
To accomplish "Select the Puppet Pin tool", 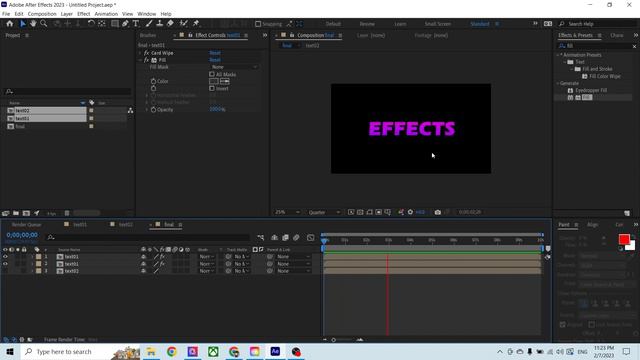I will (x=196, y=24).
